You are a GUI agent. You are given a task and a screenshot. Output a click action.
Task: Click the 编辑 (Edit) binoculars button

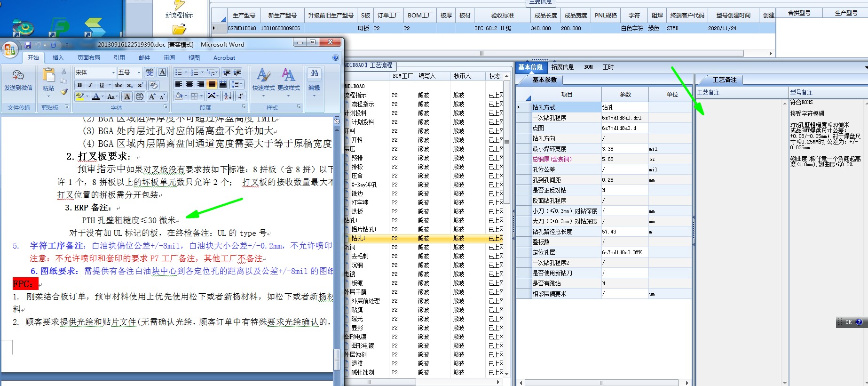tap(314, 82)
